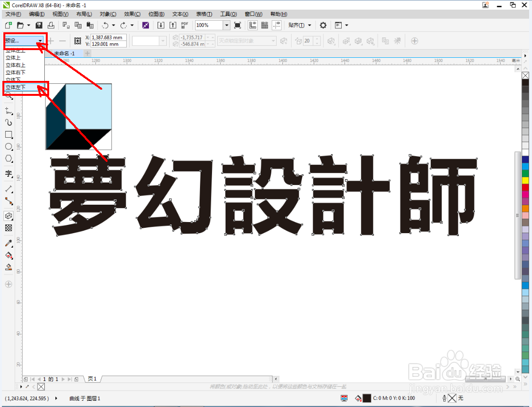The image size is (532, 407).
Task: Select the Rectangle tool
Action: pyautogui.click(x=9, y=135)
